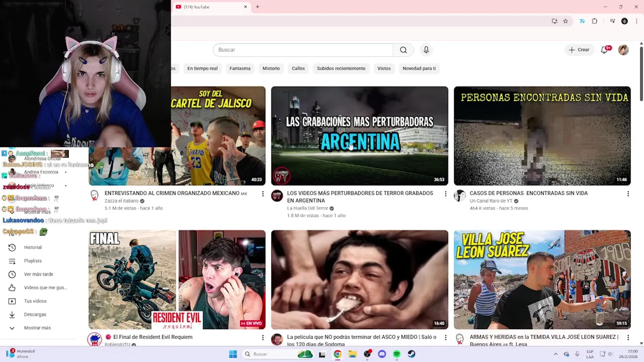
Task: Open a new browser tab
Action: (x=257, y=7)
